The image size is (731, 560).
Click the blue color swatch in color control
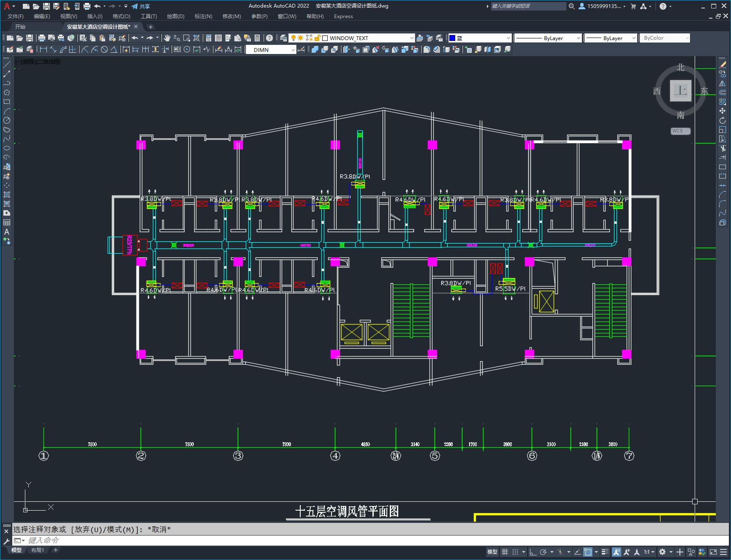click(452, 38)
